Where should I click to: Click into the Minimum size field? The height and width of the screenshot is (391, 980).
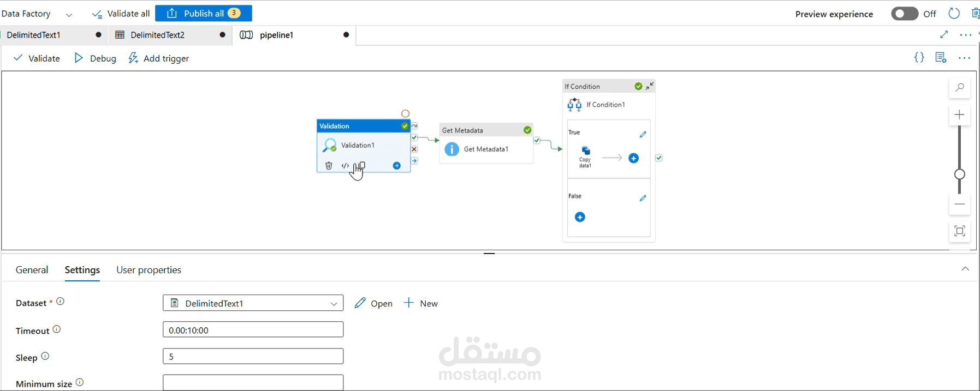click(x=253, y=383)
